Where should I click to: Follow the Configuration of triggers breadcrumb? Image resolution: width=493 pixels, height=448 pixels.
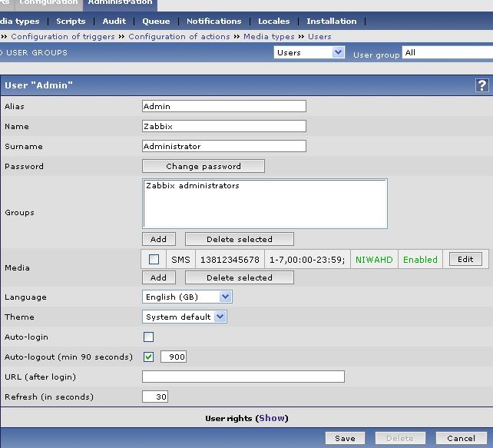63,36
